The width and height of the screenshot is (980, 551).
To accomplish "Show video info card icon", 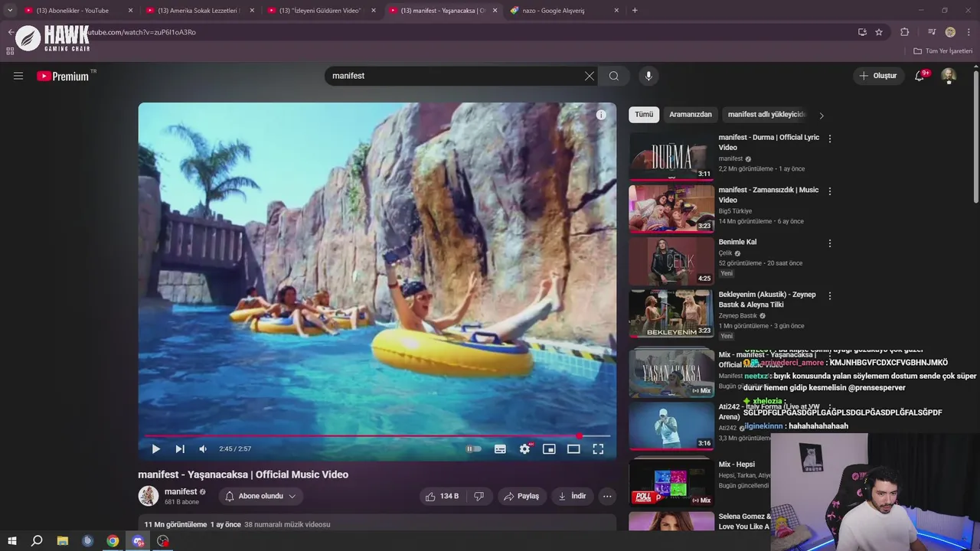I will tap(601, 115).
